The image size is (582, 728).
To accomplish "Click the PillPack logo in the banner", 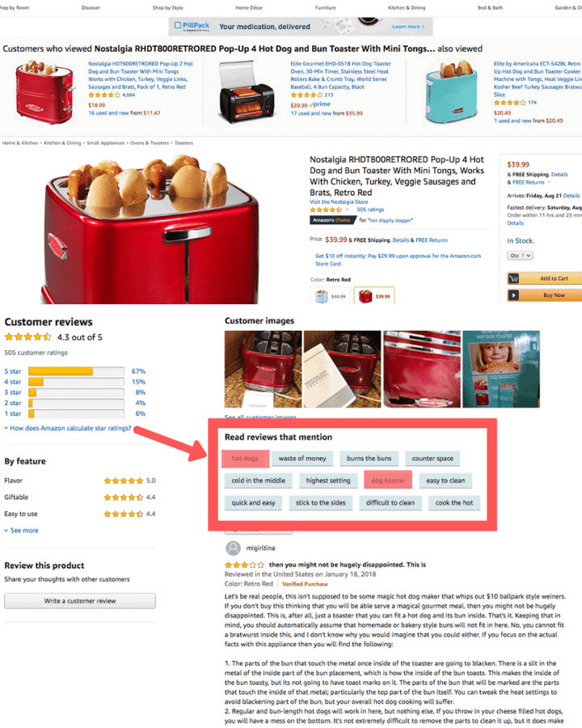I will [x=192, y=26].
